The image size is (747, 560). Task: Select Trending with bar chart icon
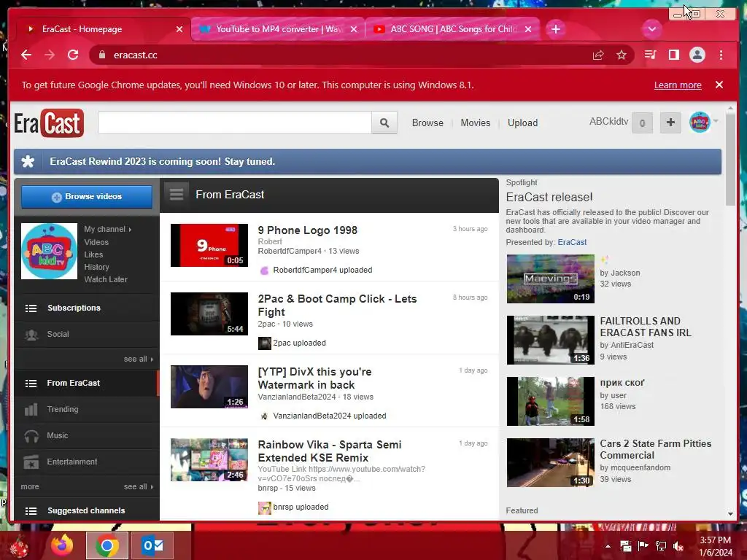[87, 409]
